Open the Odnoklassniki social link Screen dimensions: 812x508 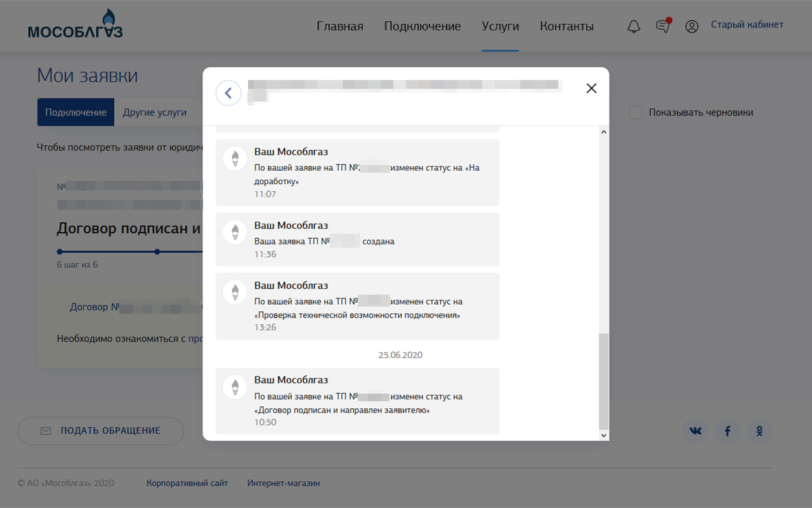tap(759, 431)
